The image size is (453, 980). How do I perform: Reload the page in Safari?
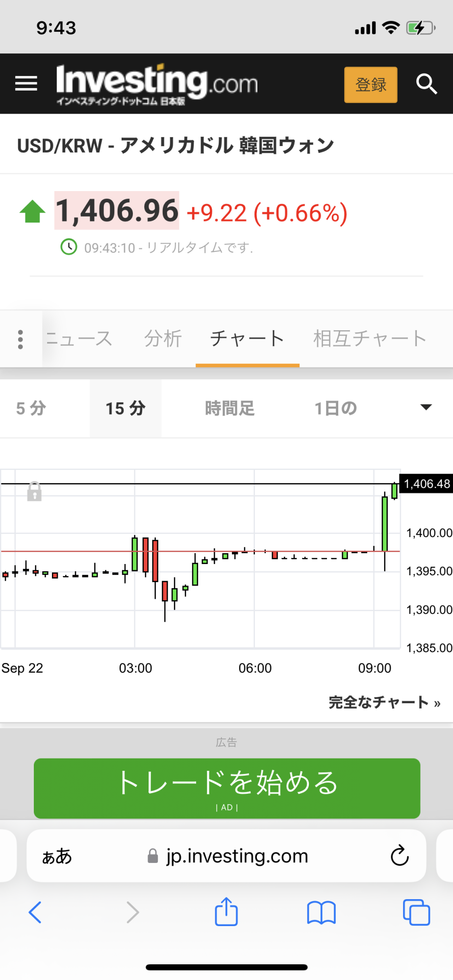pyautogui.click(x=400, y=856)
